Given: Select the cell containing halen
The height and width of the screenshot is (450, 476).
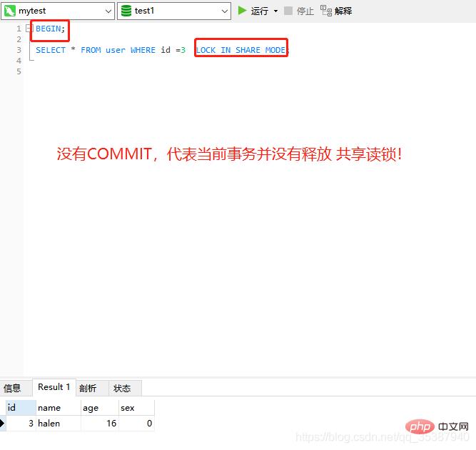Looking at the screenshot, I should [x=59, y=424].
